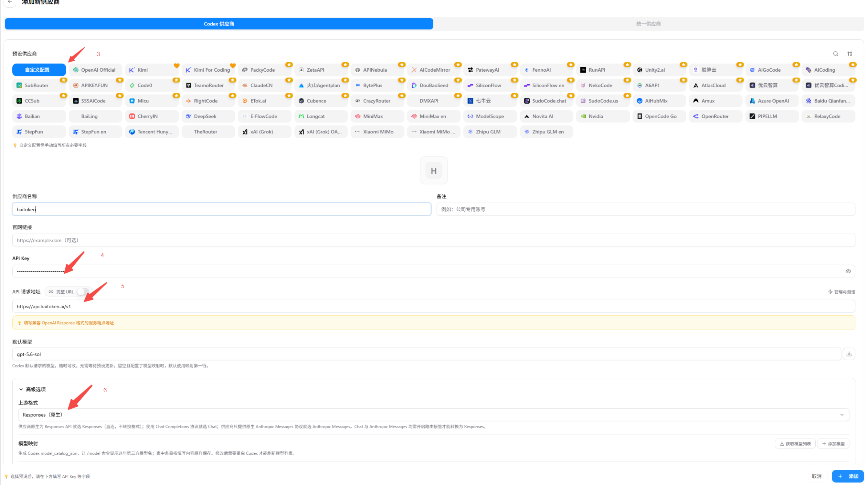
Task: Click the 取消 button
Action: pyautogui.click(x=817, y=476)
